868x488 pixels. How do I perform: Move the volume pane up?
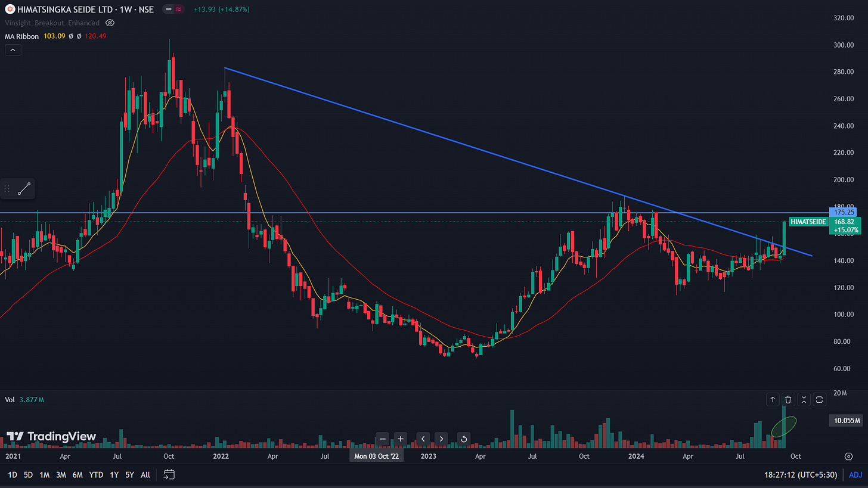coord(773,400)
